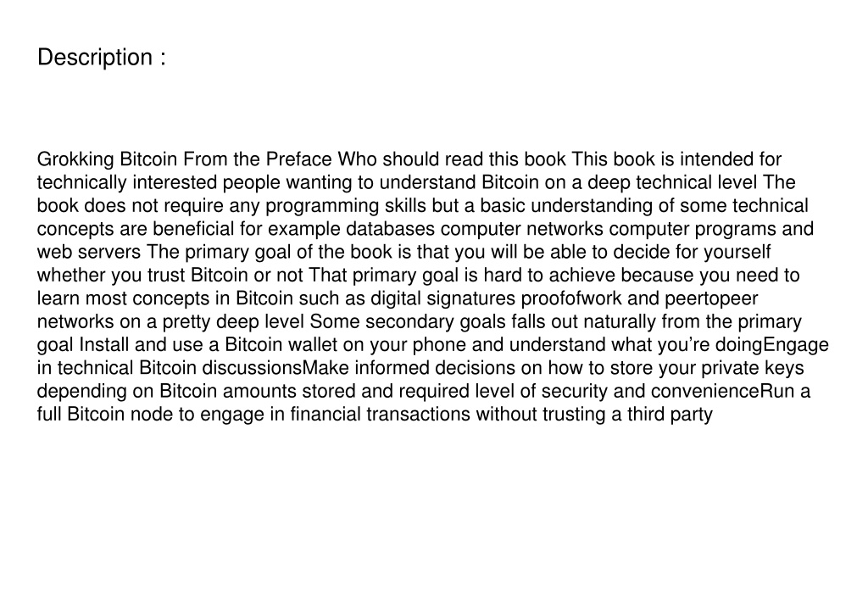868x613 pixels.
Task: Select the word "proofofwork"
Action: pos(571,299)
